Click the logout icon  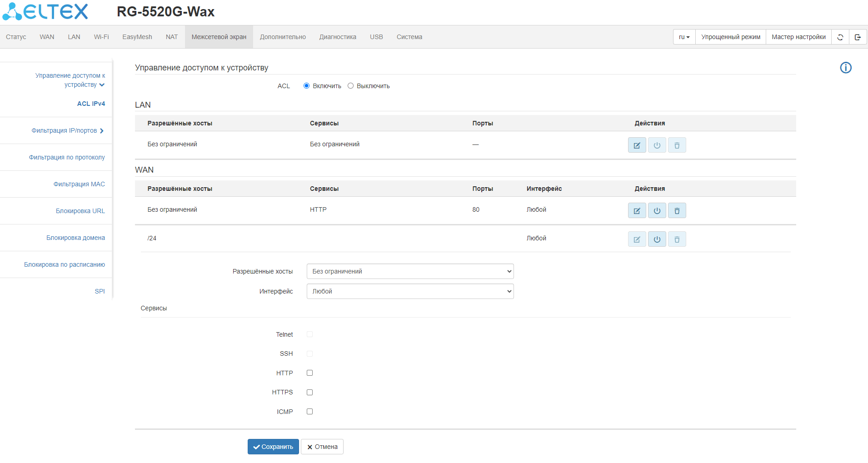point(858,37)
